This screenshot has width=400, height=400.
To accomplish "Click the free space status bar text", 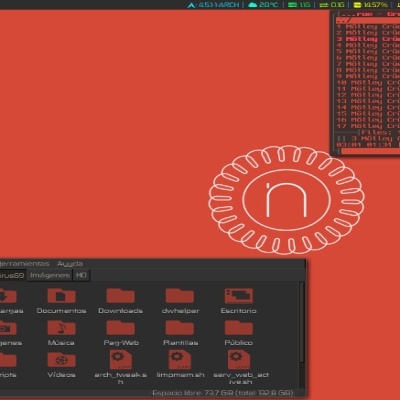I will click(223, 393).
